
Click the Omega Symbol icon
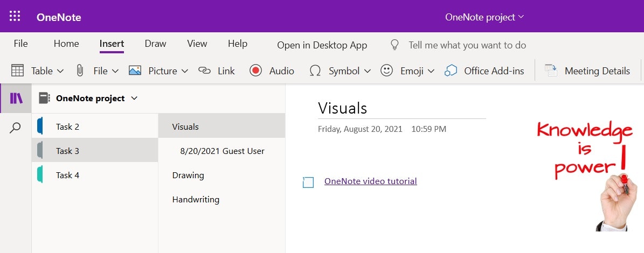pyautogui.click(x=315, y=71)
